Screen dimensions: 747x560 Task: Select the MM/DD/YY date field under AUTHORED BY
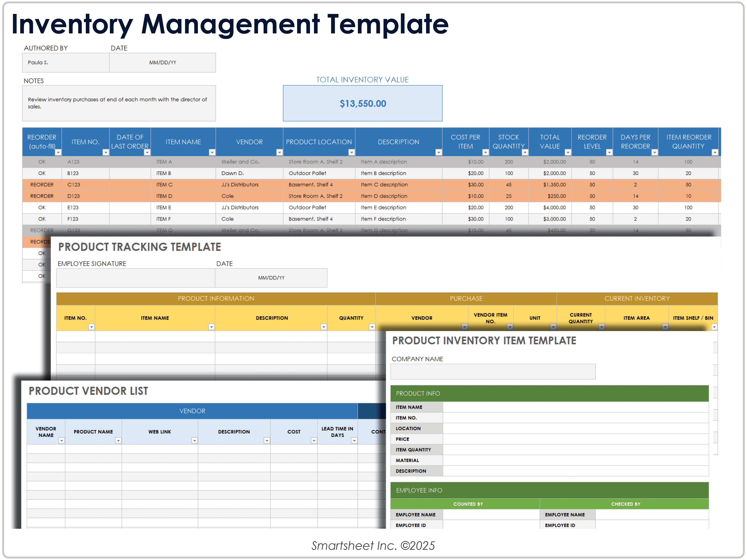[162, 62]
